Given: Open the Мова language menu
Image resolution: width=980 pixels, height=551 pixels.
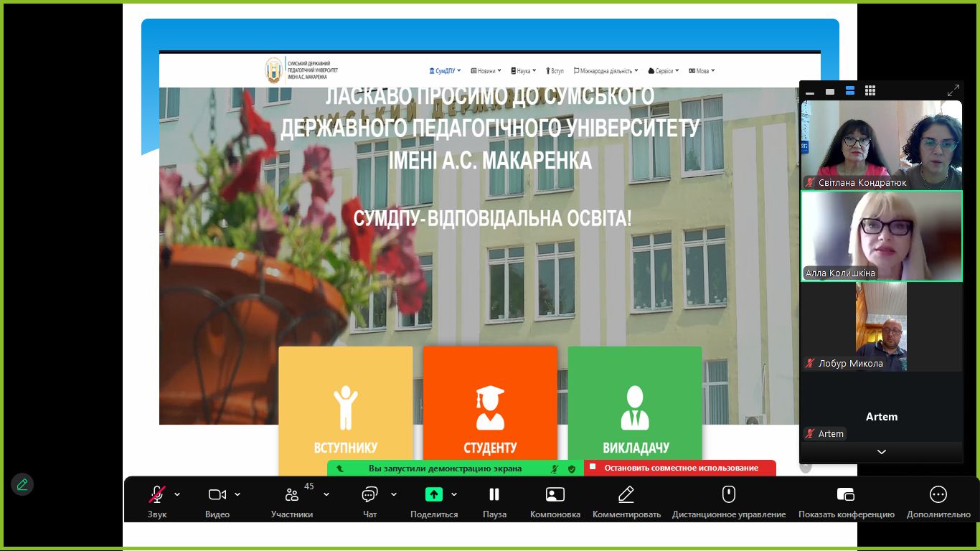Looking at the screenshot, I should click(702, 71).
